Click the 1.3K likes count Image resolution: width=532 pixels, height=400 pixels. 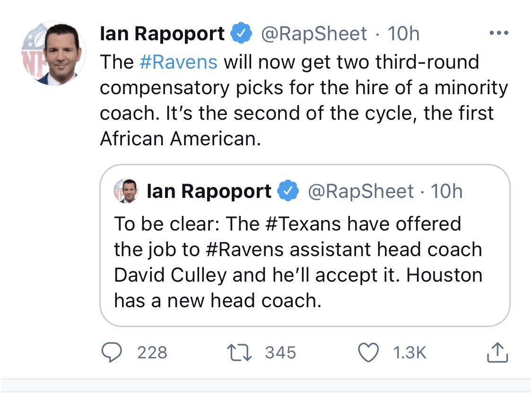click(x=410, y=353)
